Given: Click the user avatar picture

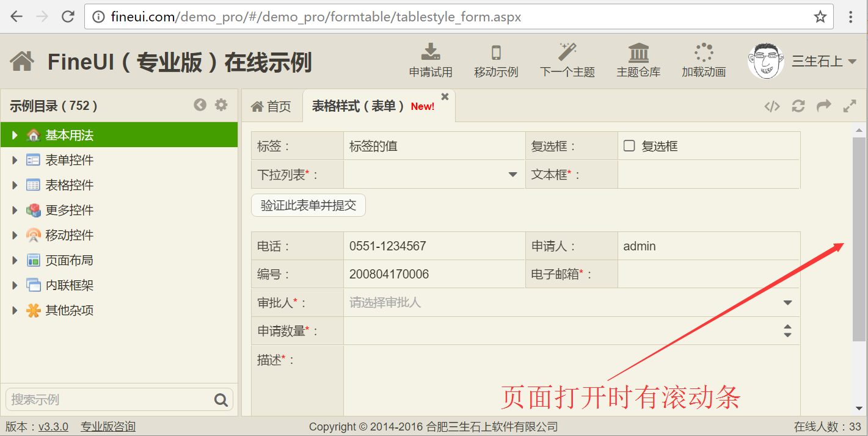Looking at the screenshot, I should click(x=766, y=61).
